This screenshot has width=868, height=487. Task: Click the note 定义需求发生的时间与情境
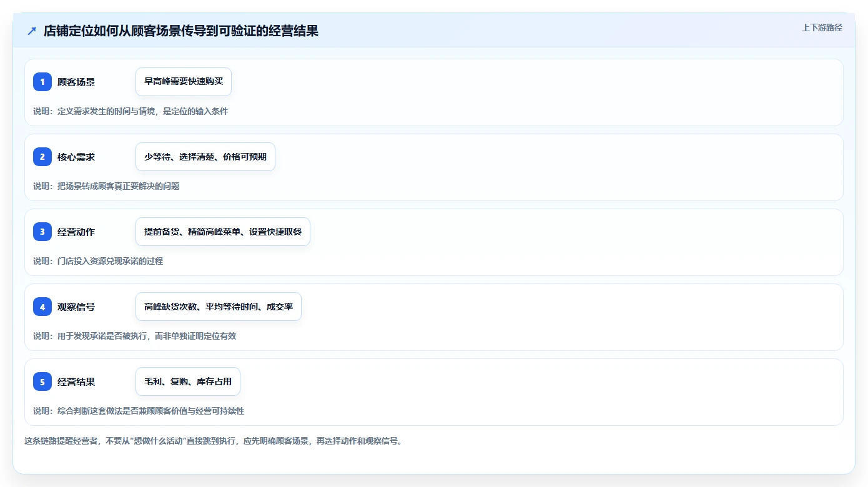tap(131, 111)
